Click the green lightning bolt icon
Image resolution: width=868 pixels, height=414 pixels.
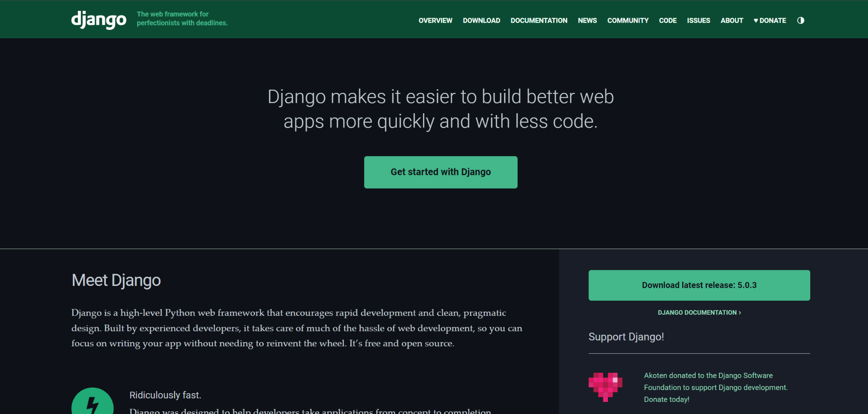[92, 401]
